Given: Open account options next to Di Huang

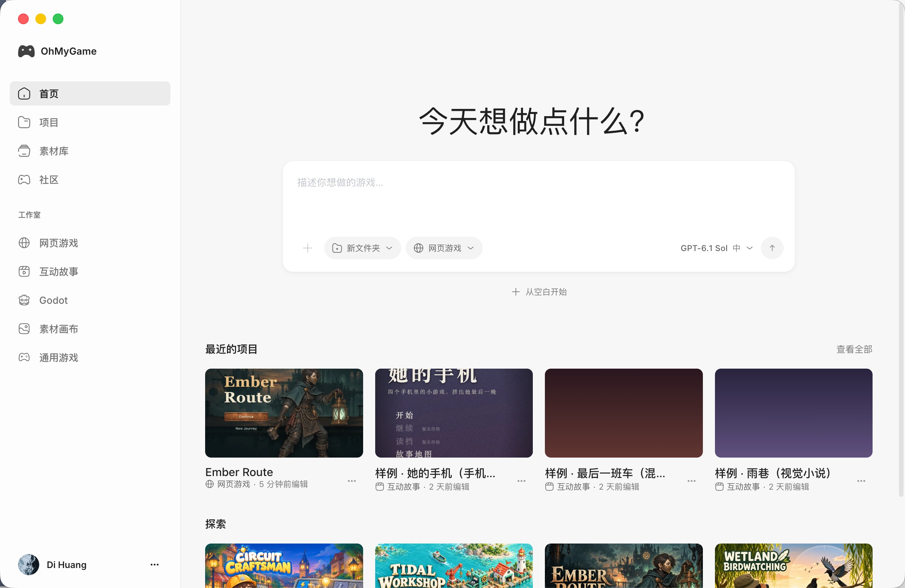Looking at the screenshot, I should tap(154, 565).
